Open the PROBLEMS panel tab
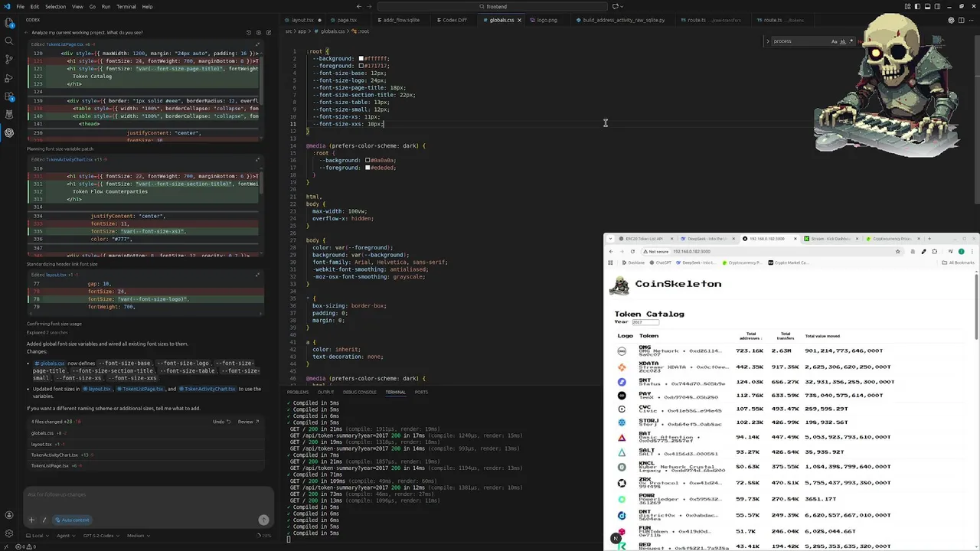The height and width of the screenshot is (551, 980). 298,392
